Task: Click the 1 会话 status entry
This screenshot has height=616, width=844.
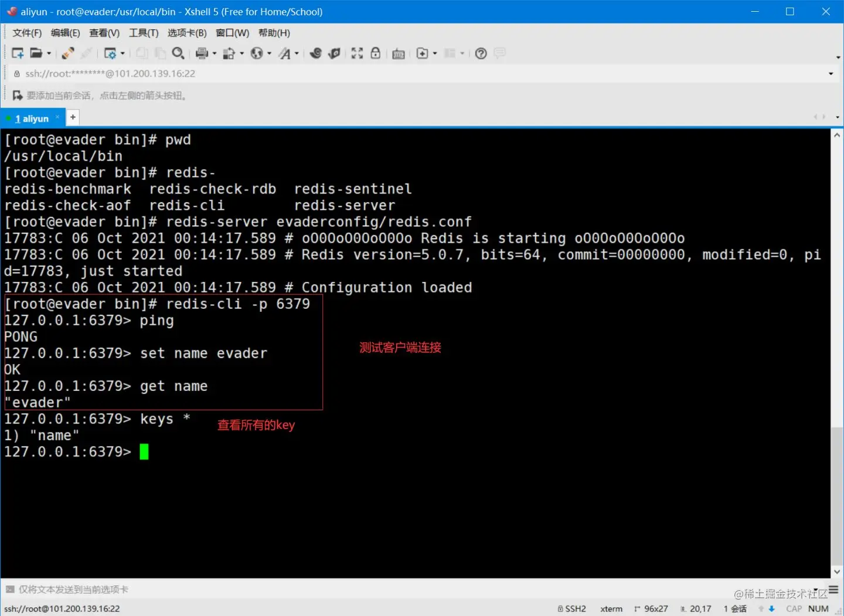Action: tap(735, 609)
